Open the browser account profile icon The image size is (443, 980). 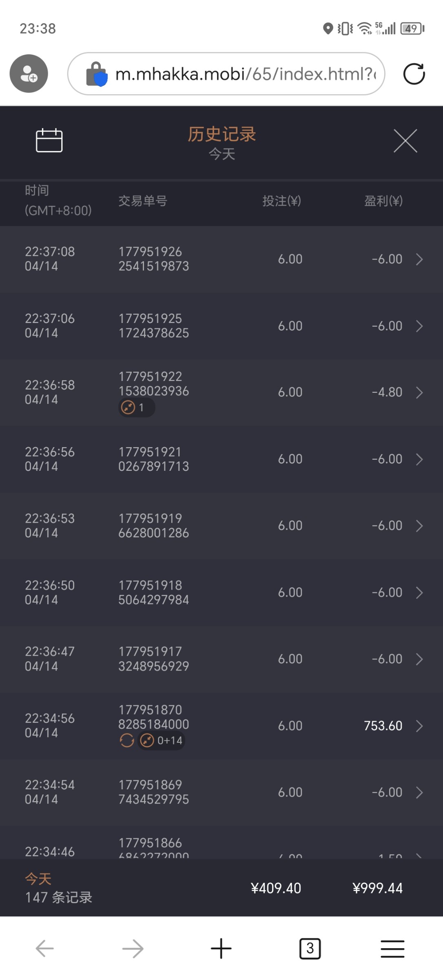[29, 73]
